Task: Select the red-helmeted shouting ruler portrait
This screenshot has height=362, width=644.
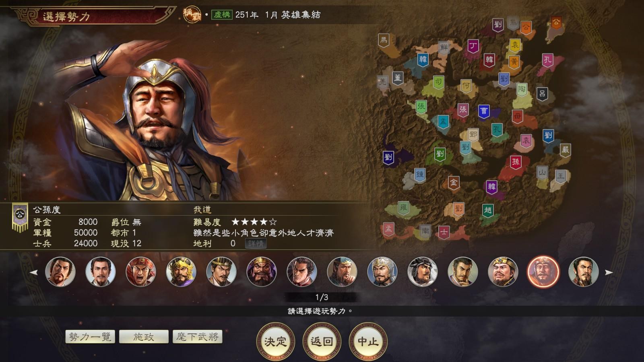Action: coord(141,272)
